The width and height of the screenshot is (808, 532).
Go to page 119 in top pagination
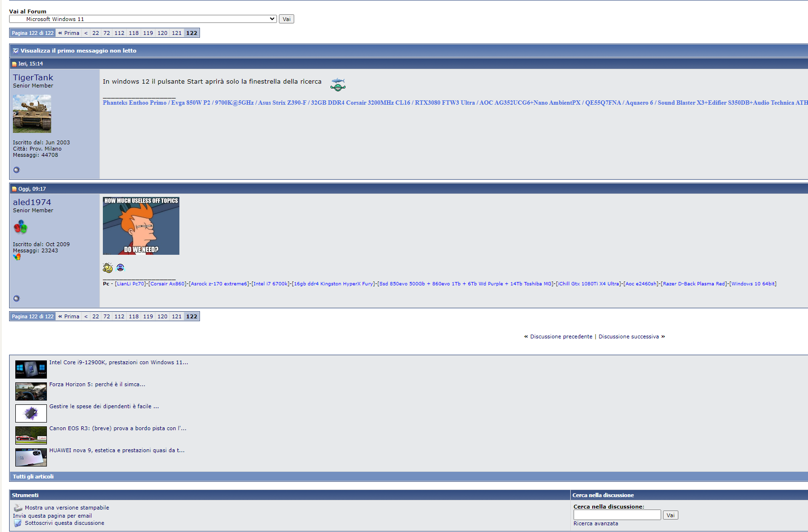tap(148, 33)
